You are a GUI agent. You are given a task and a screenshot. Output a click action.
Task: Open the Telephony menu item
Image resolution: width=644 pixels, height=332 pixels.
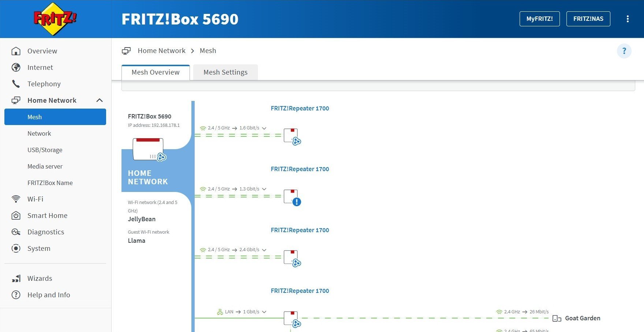tap(44, 84)
